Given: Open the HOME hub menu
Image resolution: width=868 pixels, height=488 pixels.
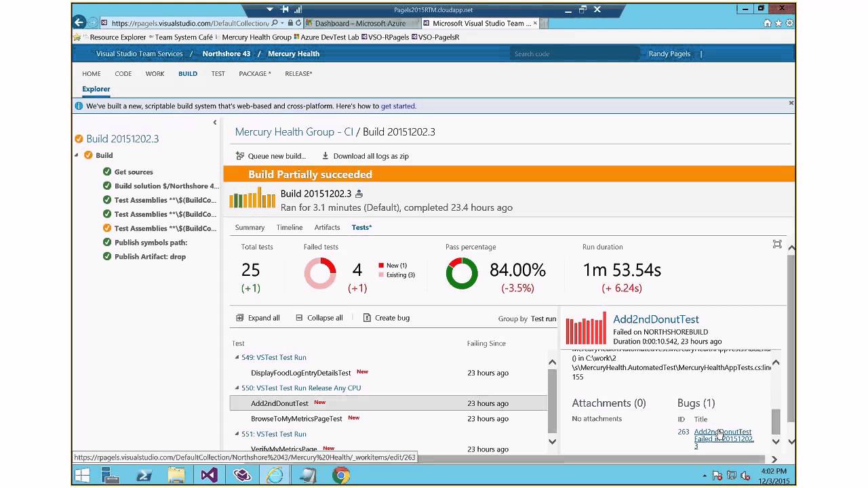Looking at the screenshot, I should coord(92,73).
